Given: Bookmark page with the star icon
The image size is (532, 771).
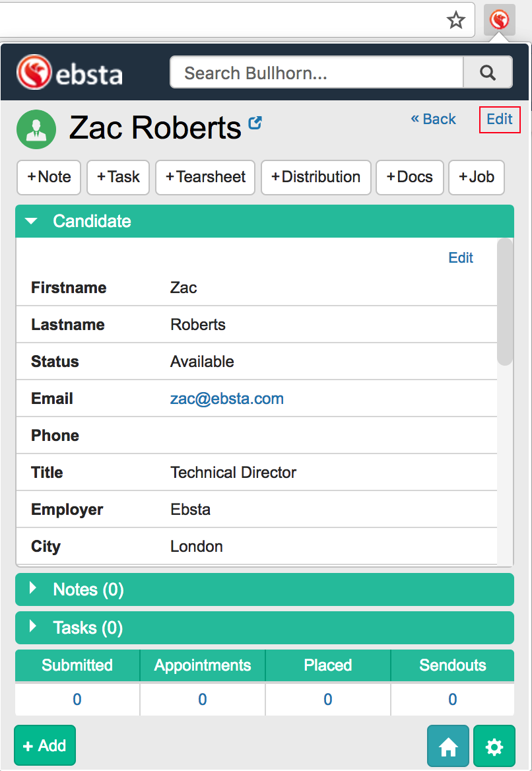Looking at the screenshot, I should coord(456,20).
